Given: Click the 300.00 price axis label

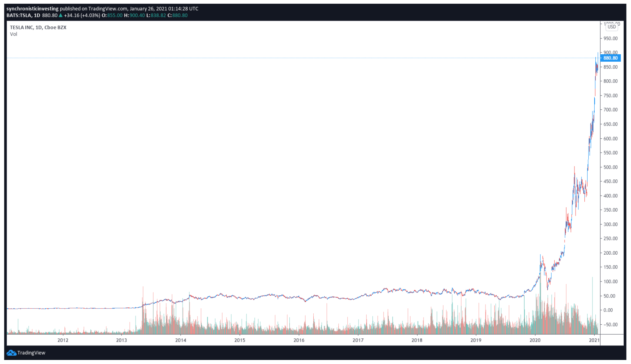Looking at the screenshot, I should pos(610,225).
